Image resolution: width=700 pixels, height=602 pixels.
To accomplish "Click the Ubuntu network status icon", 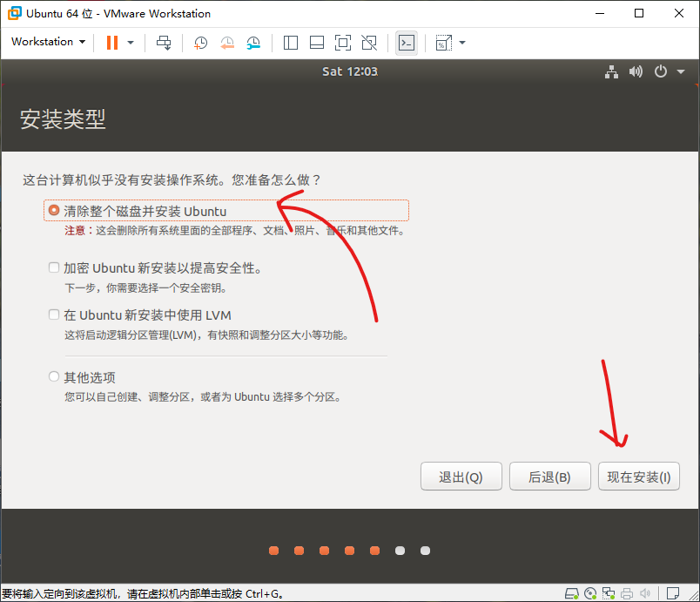I will [x=611, y=71].
